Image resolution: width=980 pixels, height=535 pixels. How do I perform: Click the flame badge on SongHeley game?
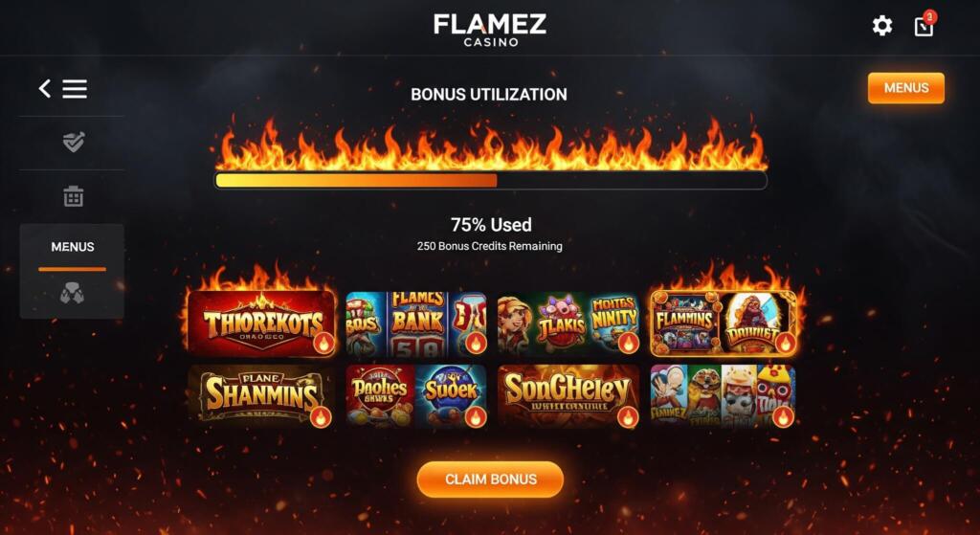tap(628, 417)
